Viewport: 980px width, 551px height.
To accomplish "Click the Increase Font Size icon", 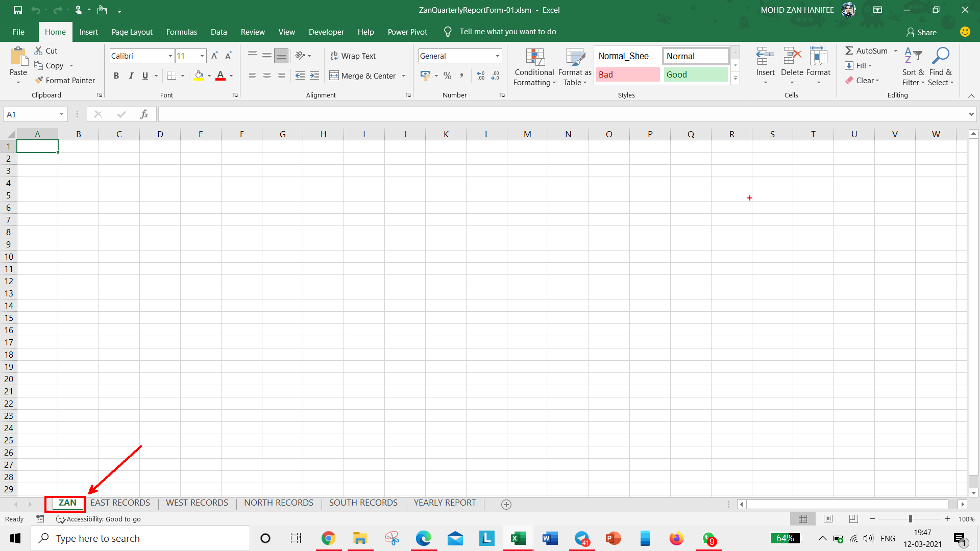I will (214, 56).
